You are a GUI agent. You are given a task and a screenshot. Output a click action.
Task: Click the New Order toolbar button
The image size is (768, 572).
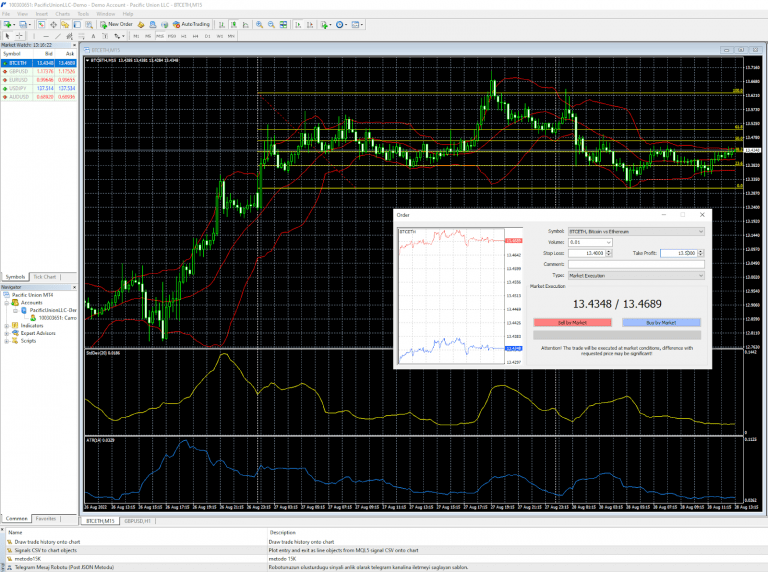coord(118,24)
